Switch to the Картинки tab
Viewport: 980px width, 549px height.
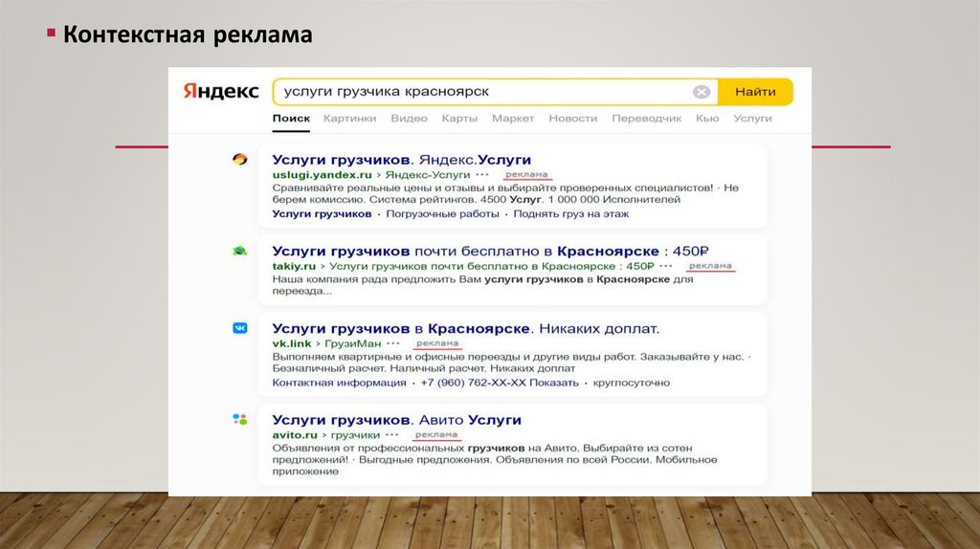(x=349, y=118)
